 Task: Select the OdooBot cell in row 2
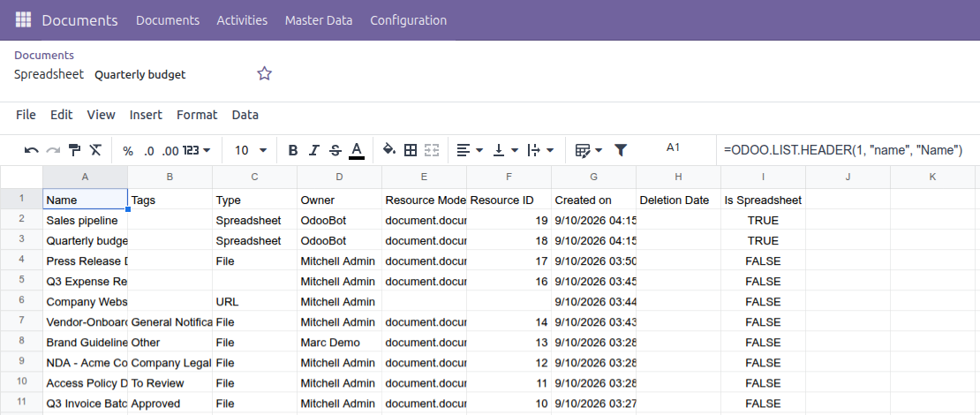[x=339, y=221]
